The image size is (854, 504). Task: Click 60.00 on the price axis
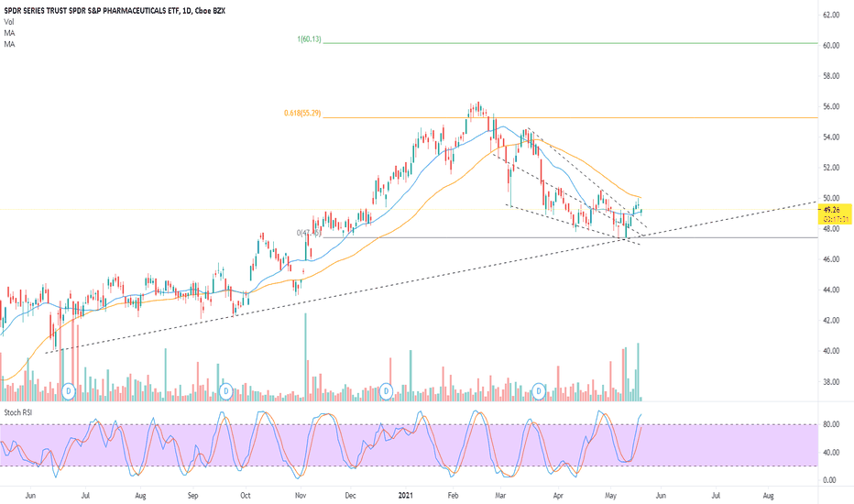click(x=831, y=46)
